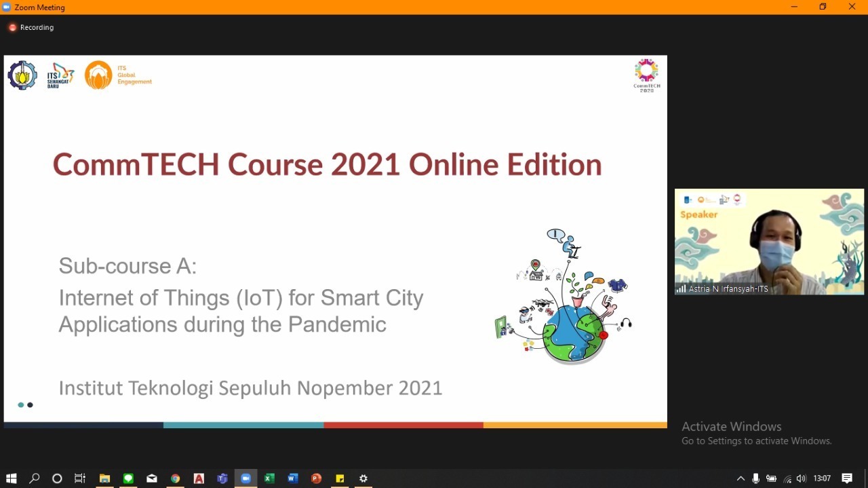Expand hidden icons in the system tray
Screen dimensions: 868x488
pos(741,478)
